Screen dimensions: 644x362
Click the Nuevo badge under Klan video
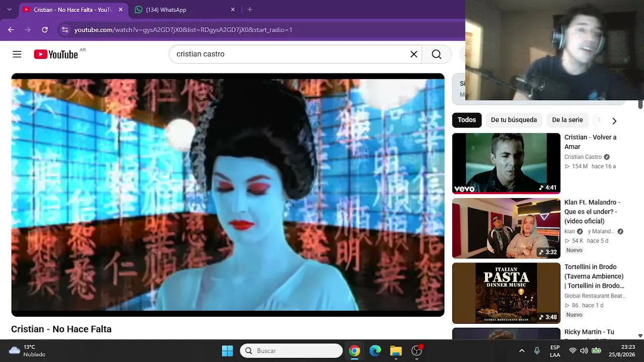574,250
